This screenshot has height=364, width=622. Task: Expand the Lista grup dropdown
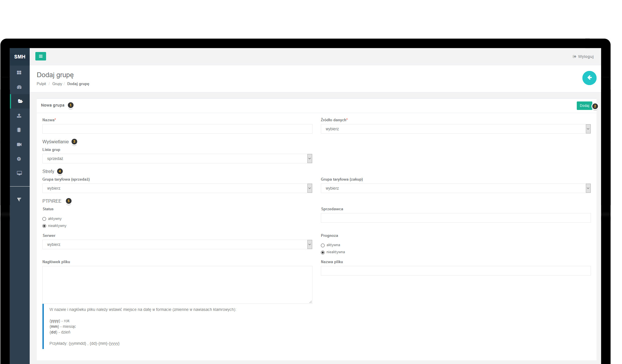click(177, 159)
